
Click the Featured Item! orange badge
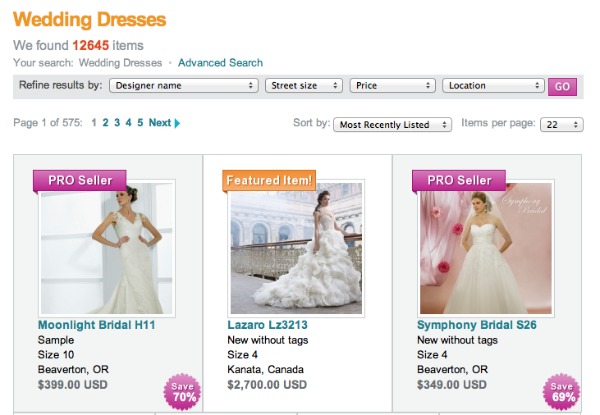[269, 181]
